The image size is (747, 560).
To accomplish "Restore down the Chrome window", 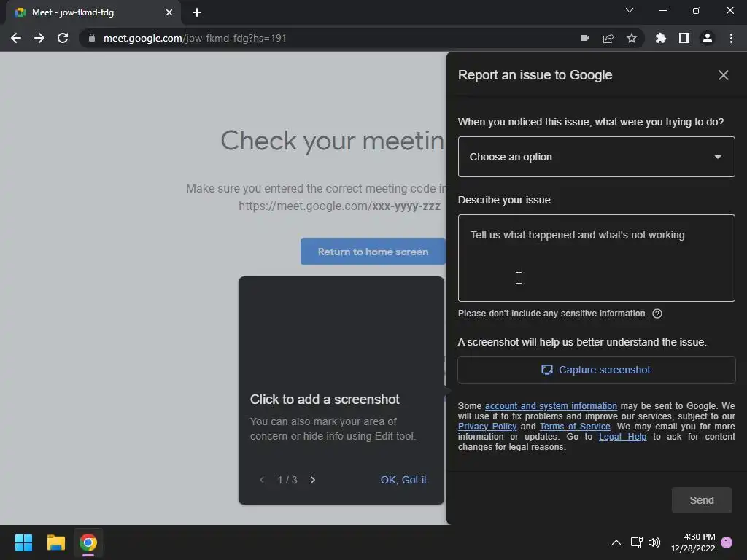I will (x=697, y=10).
